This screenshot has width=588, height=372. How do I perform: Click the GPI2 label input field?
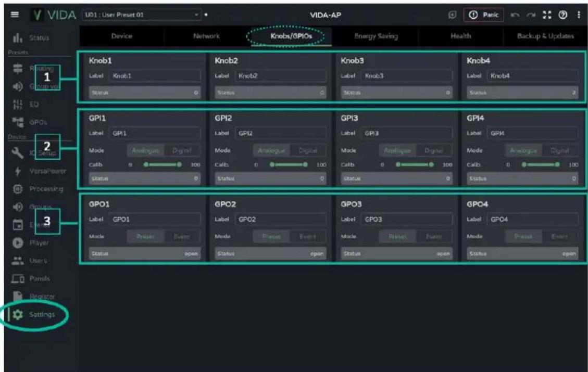(x=281, y=133)
